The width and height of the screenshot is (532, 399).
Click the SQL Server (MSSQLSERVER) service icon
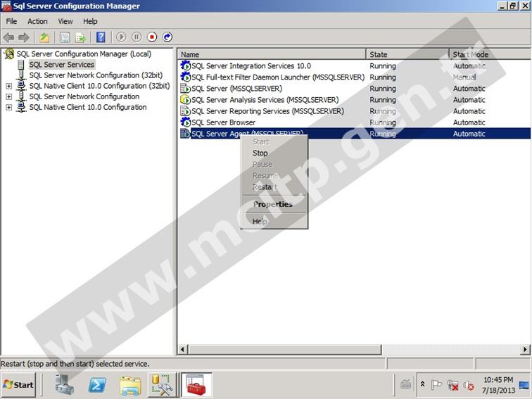click(x=185, y=88)
